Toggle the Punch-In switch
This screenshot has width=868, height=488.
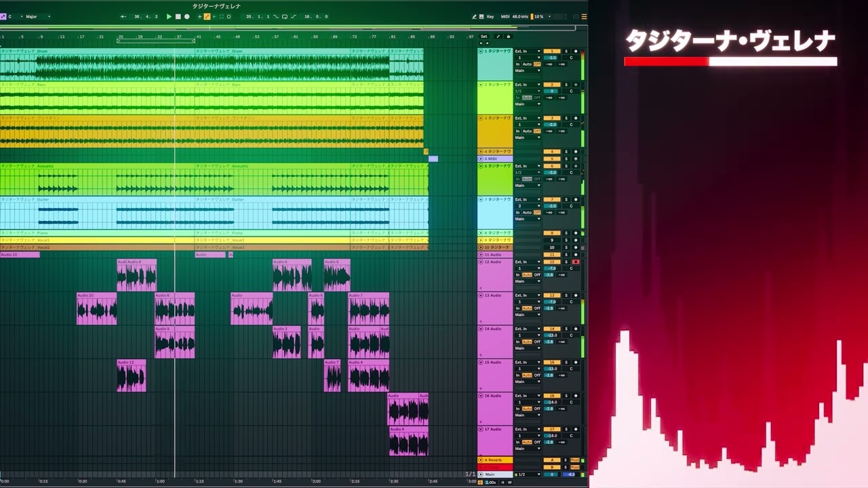[276, 16]
